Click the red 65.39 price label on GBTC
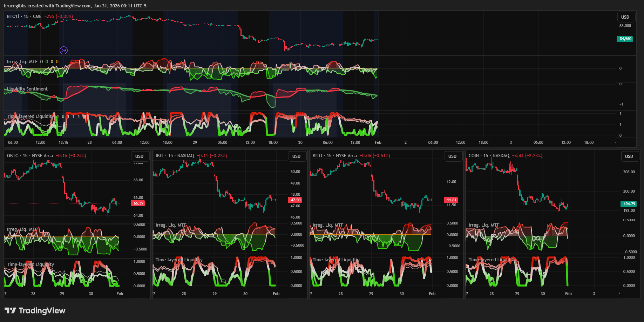Screen dimensions: 644x322 (x=138, y=203)
